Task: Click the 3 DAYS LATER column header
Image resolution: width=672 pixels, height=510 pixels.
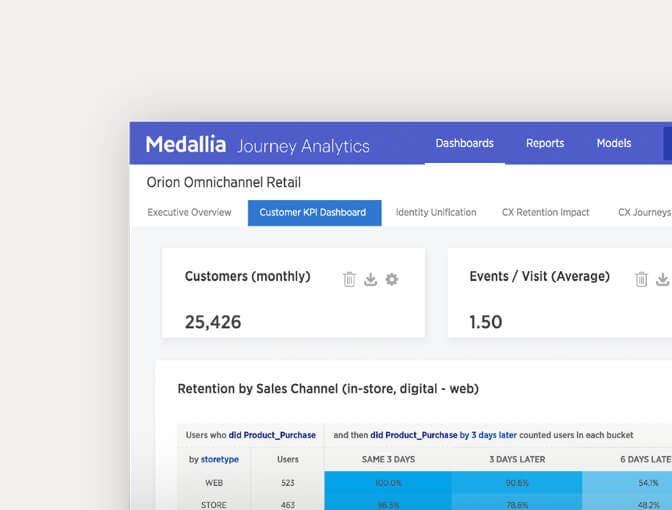Action: click(x=517, y=459)
